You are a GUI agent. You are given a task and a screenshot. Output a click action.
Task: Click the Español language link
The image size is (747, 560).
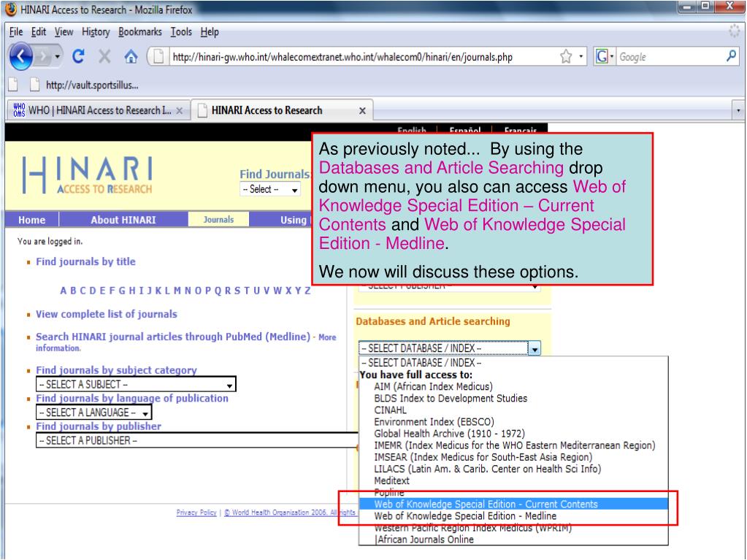click(x=464, y=129)
